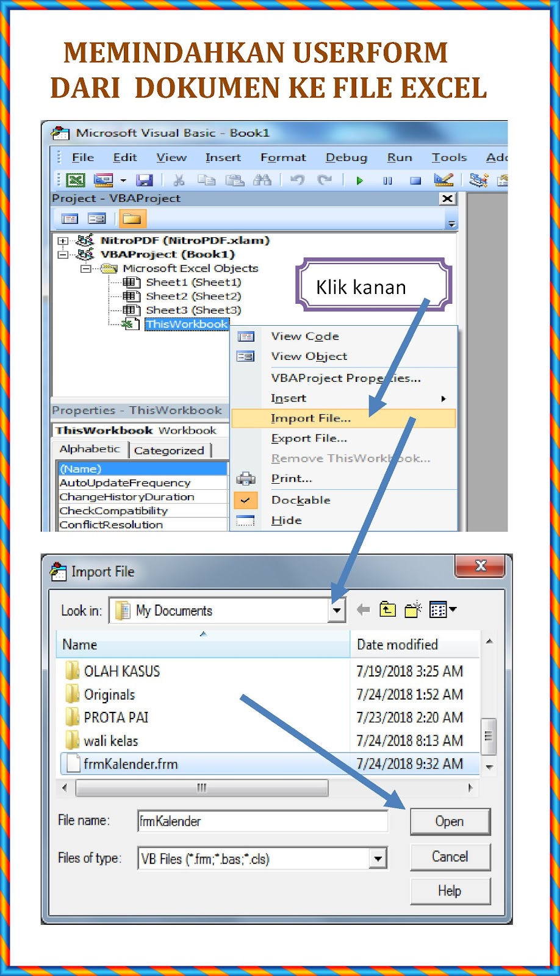Open the Format menu
Screen dimensions: 560x976
point(283,157)
